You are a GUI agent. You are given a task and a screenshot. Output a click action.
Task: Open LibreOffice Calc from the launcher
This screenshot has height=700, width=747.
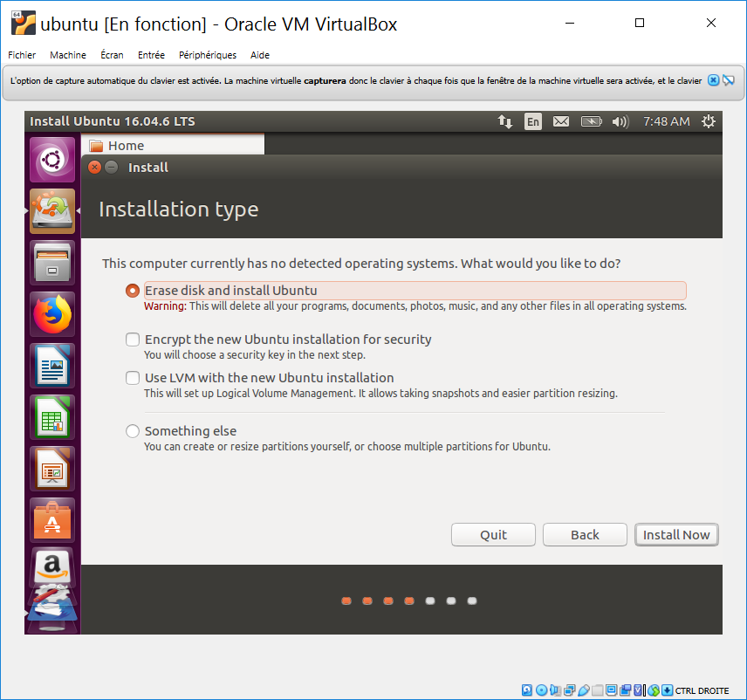pos(52,417)
